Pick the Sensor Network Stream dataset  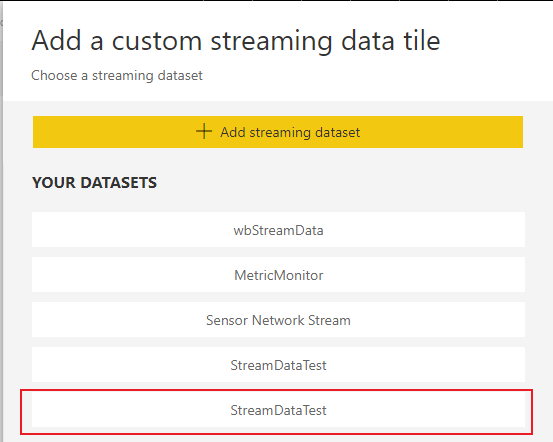(x=278, y=320)
